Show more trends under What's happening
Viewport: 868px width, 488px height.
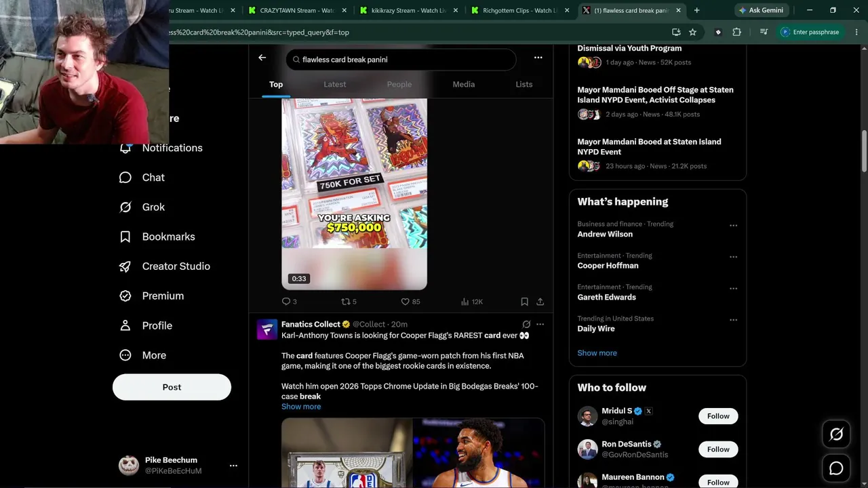597,353
